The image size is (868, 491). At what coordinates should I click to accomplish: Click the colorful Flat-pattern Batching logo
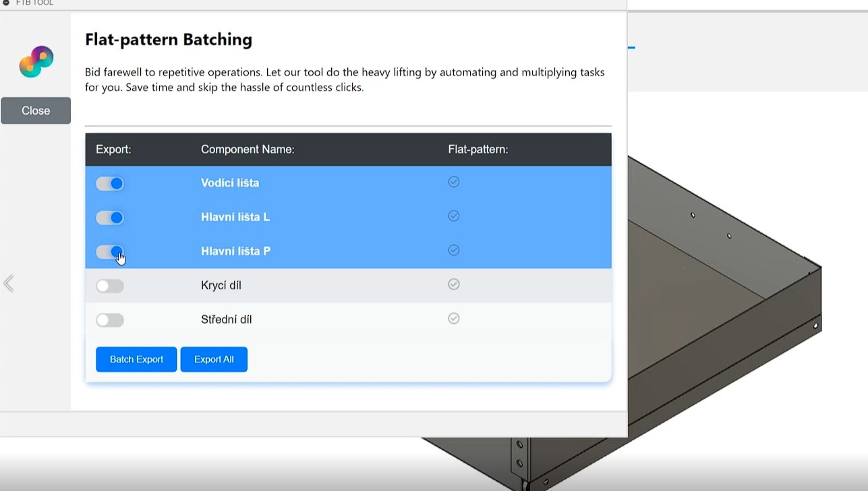coord(36,61)
